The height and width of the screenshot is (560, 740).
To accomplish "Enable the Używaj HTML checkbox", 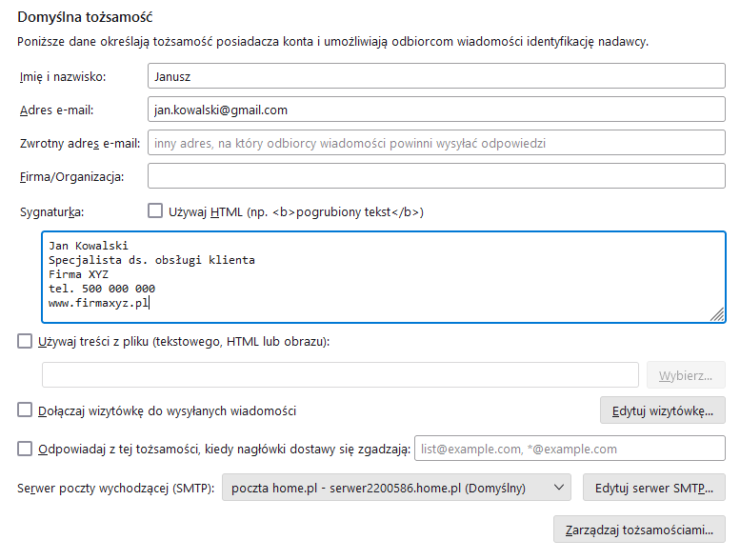I will tap(155, 210).
